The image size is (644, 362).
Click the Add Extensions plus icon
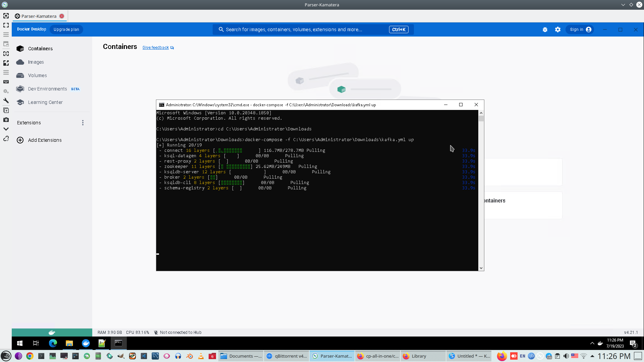click(20, 140)
